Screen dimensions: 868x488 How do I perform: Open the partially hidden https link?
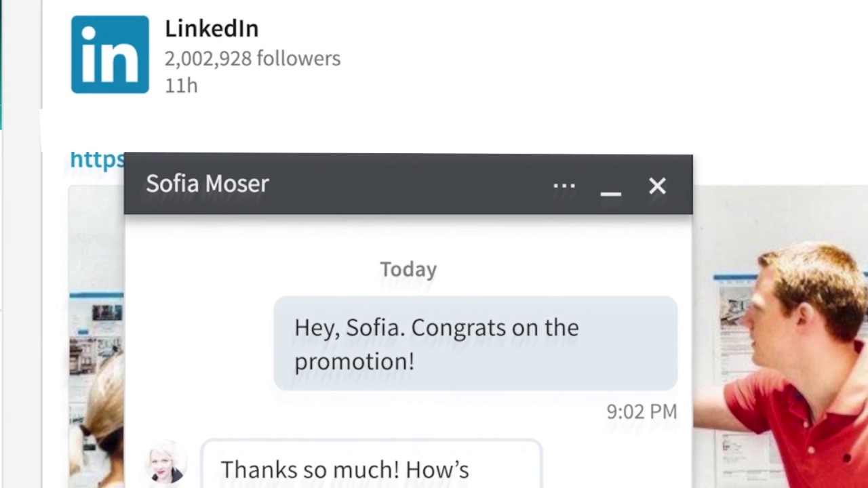[x=97, y=159]
